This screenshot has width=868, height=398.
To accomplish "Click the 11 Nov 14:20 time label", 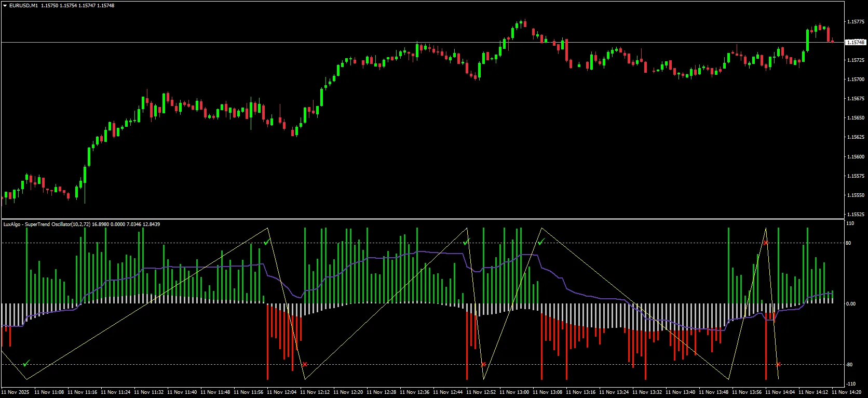I will pos(846,392).
